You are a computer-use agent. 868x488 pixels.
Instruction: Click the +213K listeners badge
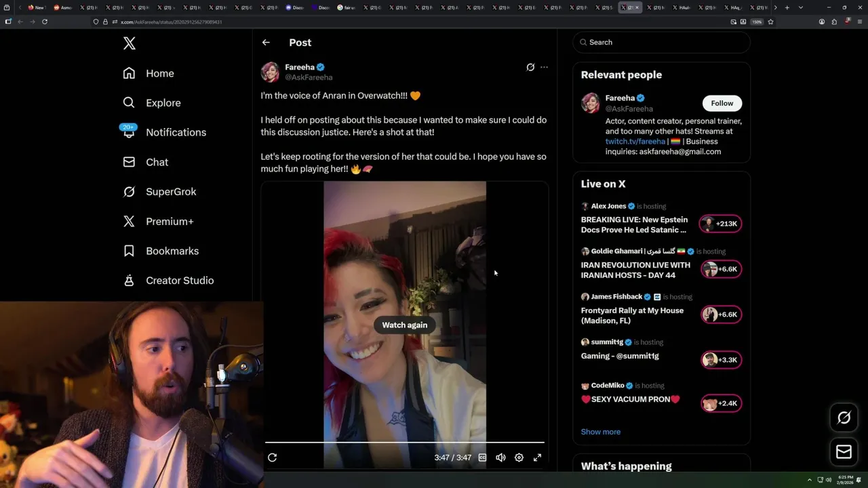tap(721, 224)
